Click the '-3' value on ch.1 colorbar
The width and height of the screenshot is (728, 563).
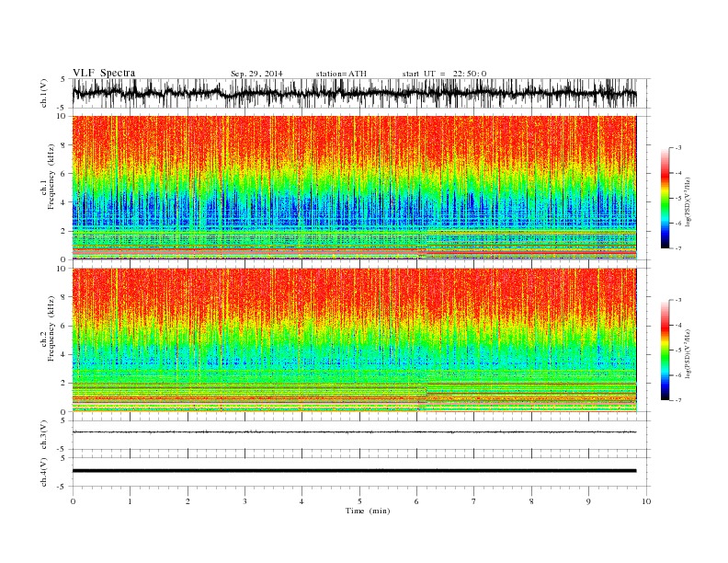(x=678, y=148)
